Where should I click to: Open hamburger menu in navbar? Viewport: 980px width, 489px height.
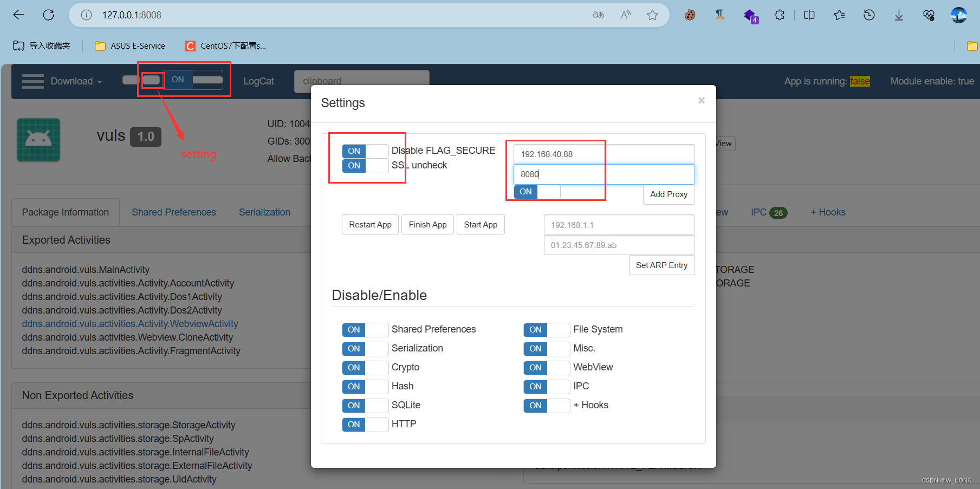[33, 81]
